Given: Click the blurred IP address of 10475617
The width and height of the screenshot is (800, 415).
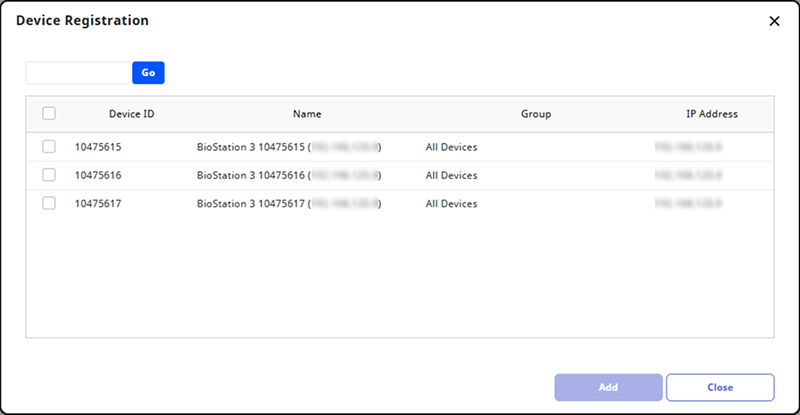Looking at the screenshot, I should 688,203.
